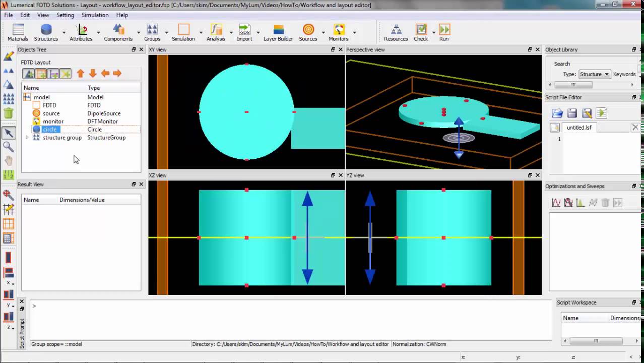Click the move up arrow in Objects Tree
Image resolution: width=644 pixels, height=363 pixels.
[80, 74]
